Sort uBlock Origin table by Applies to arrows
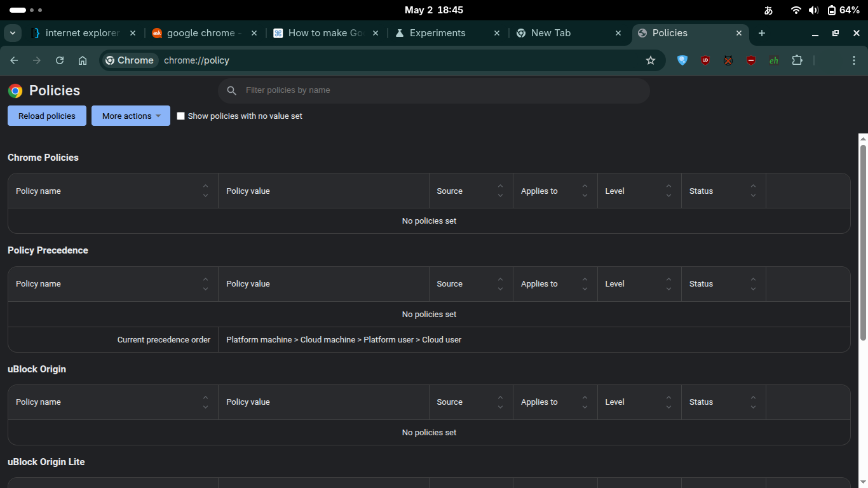 (585, 402)
